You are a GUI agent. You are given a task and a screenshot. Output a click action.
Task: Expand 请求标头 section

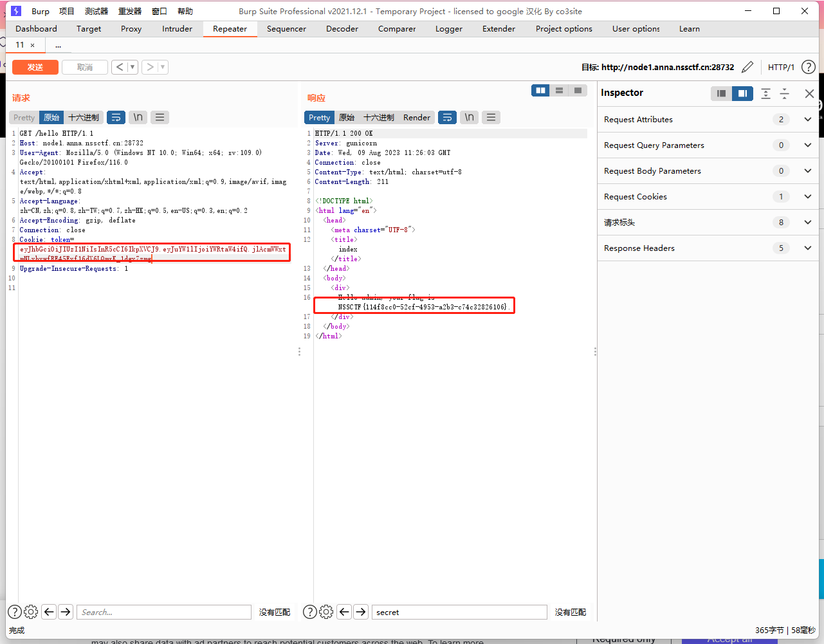pos(808,222)
